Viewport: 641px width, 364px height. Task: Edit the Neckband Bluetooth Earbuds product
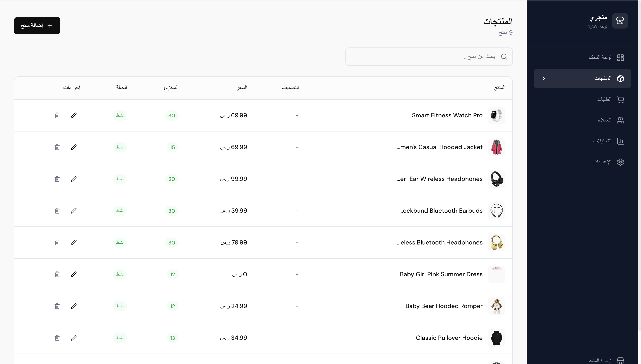point(74,211)
